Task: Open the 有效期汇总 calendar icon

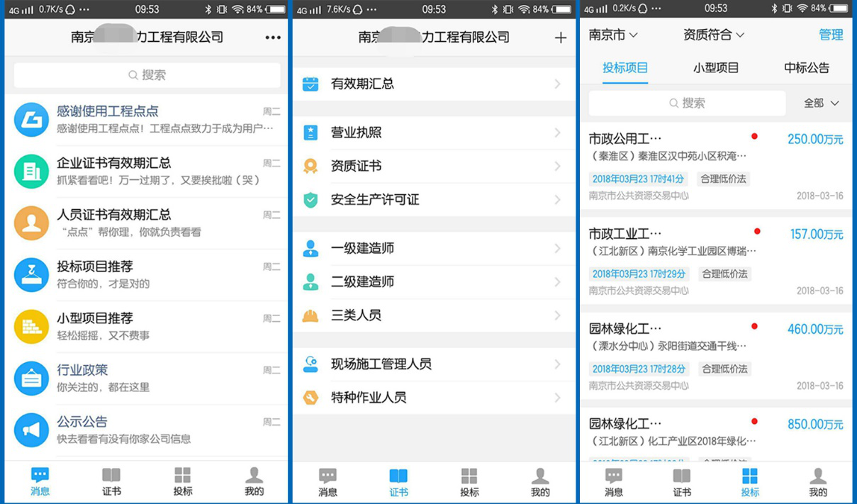Action: click(x=310, y=83)
